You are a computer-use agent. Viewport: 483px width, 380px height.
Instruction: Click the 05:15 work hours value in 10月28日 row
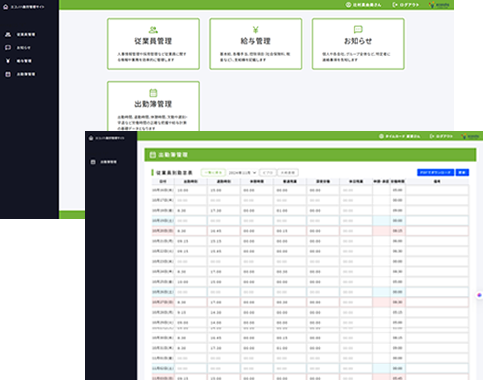click(397, 312)
